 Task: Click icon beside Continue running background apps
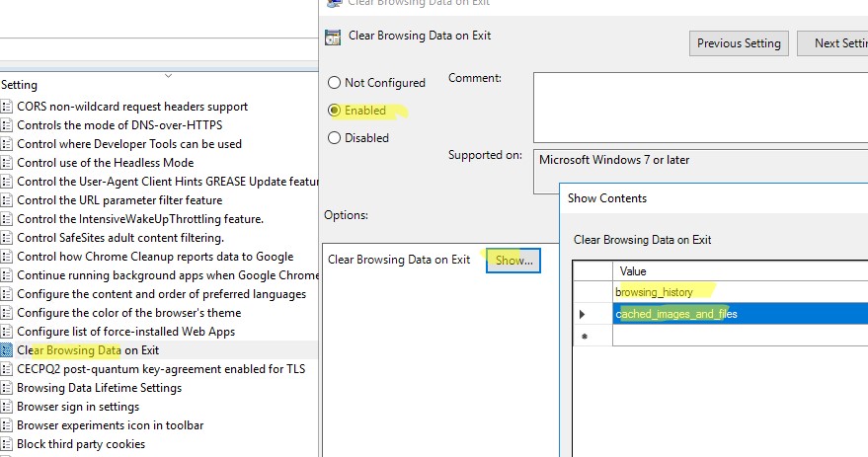pos(6,275)
